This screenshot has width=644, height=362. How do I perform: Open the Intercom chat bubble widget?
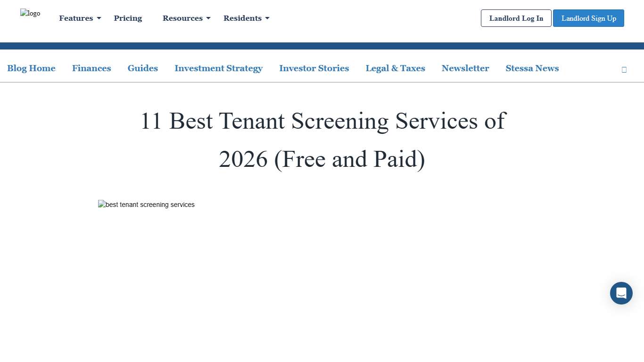pyautogui.click(x=621, y=293)
